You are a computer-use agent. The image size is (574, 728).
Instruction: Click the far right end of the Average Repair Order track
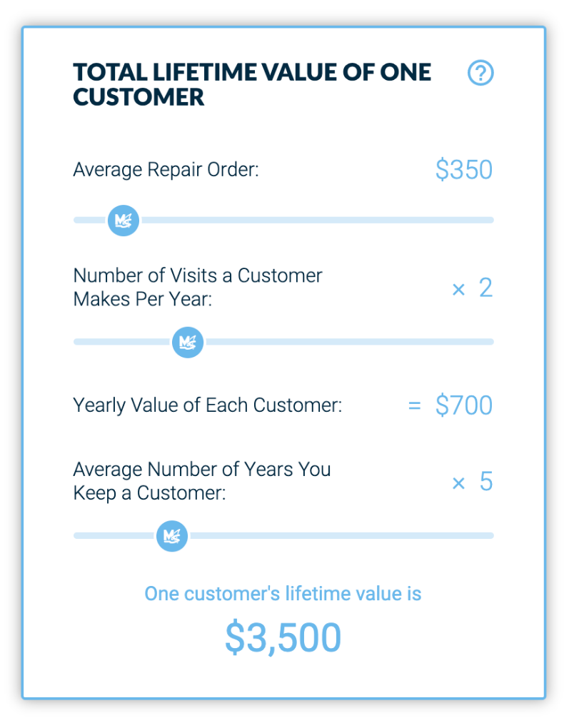pos(490,220)
